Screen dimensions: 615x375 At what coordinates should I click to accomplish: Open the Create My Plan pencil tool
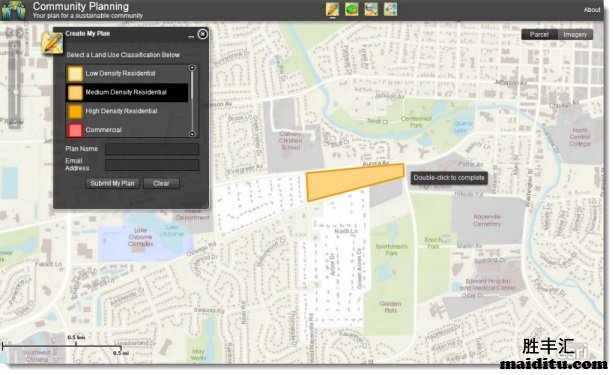332,9
